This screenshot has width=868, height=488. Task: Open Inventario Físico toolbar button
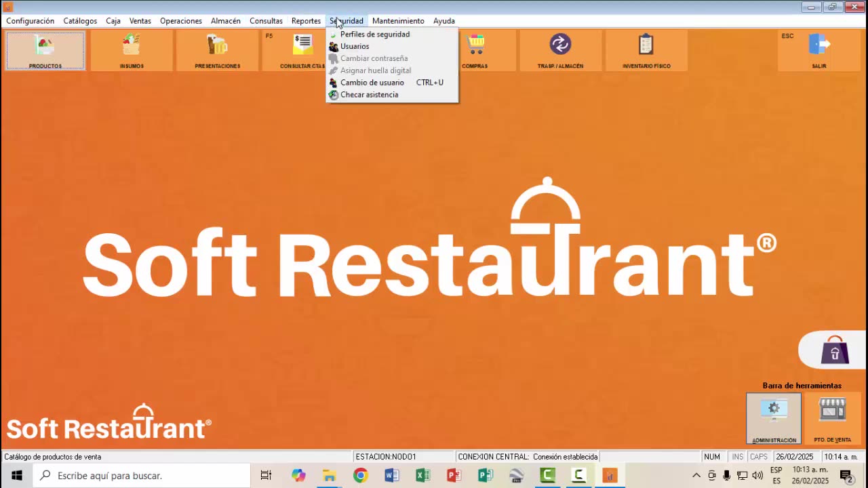(x=646, y=51)
